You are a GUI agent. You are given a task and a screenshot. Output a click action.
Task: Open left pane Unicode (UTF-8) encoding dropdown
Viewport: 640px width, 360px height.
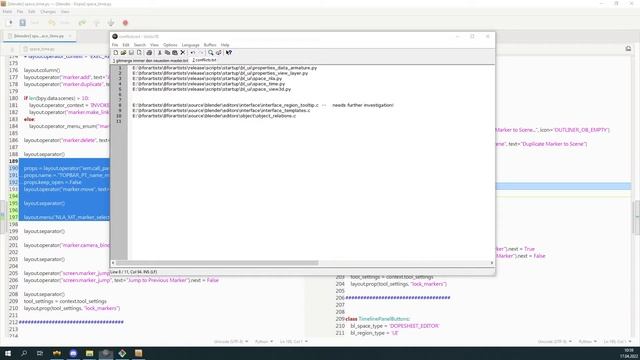[x=230, y=341]
